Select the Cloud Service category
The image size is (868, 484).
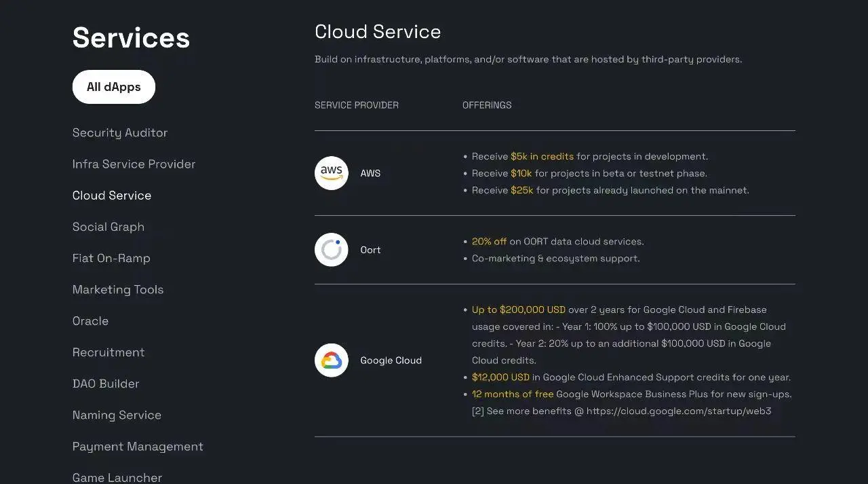[x=112, y=196]
